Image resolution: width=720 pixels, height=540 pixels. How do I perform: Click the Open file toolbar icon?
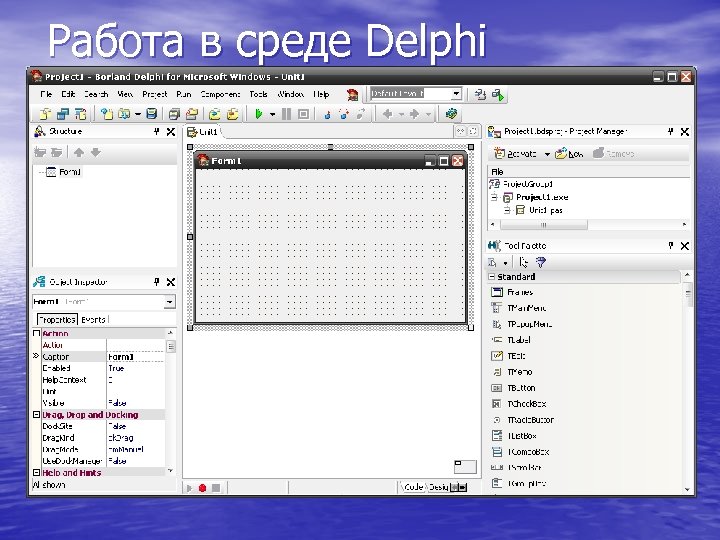tap(124, 113)
